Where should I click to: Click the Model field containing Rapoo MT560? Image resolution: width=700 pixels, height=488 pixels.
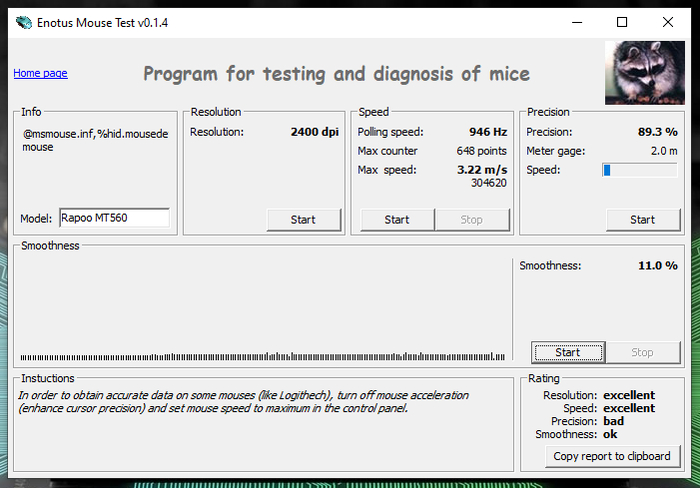coord(114,217)
